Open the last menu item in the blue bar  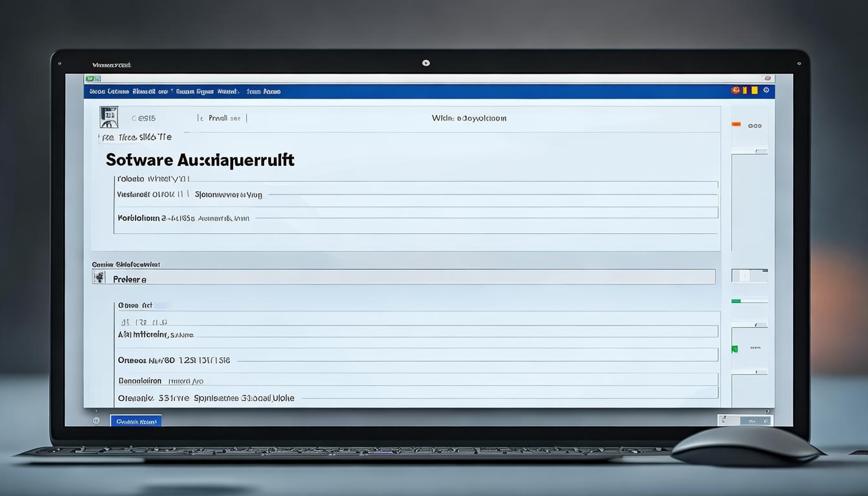(263, 92)
